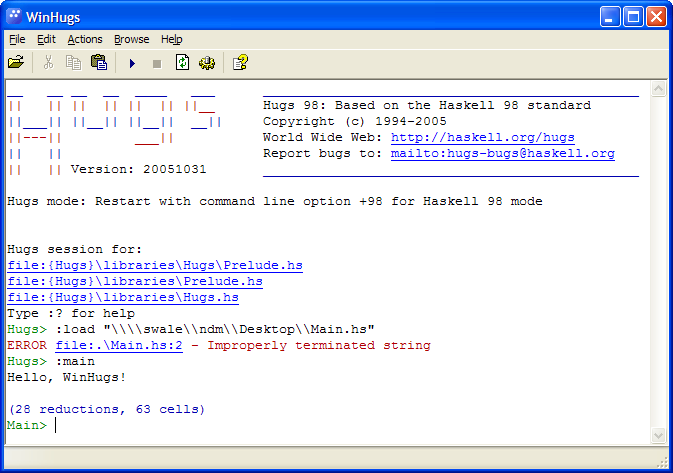Open the Help menu
Screen dimensions: 673x473
pos(172,39)
